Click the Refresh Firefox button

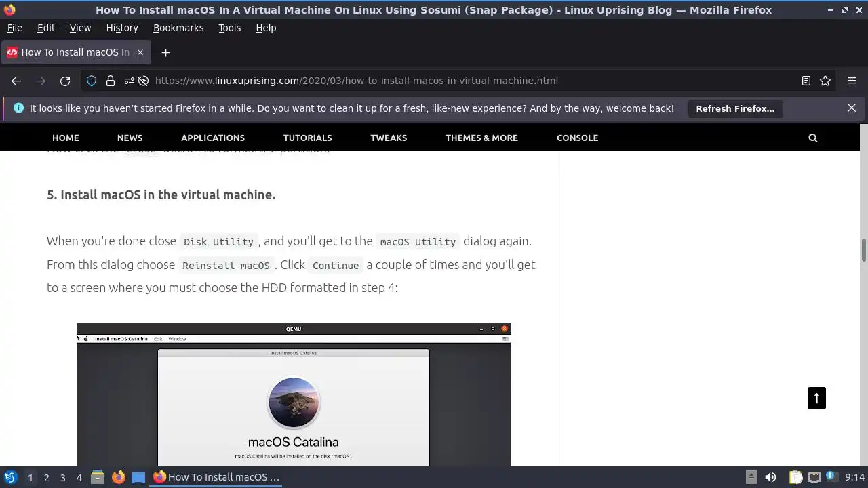click(x=735, y=108)
